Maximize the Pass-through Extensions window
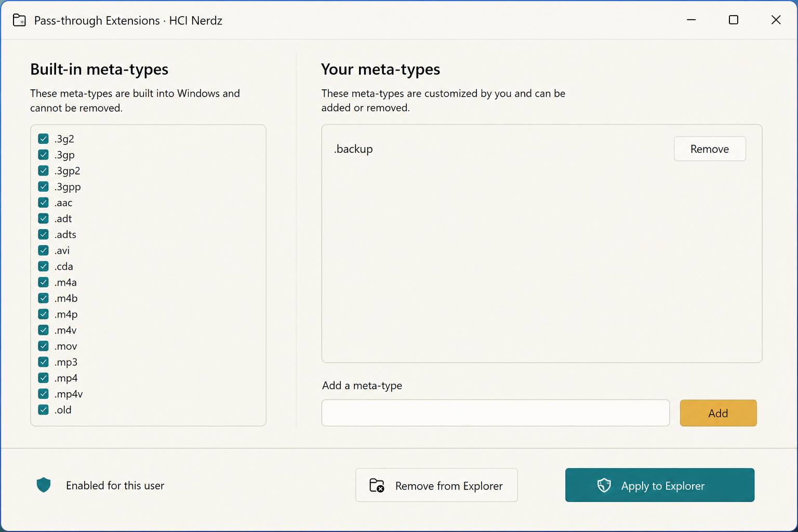798x532 pixels. pos(734,20)
